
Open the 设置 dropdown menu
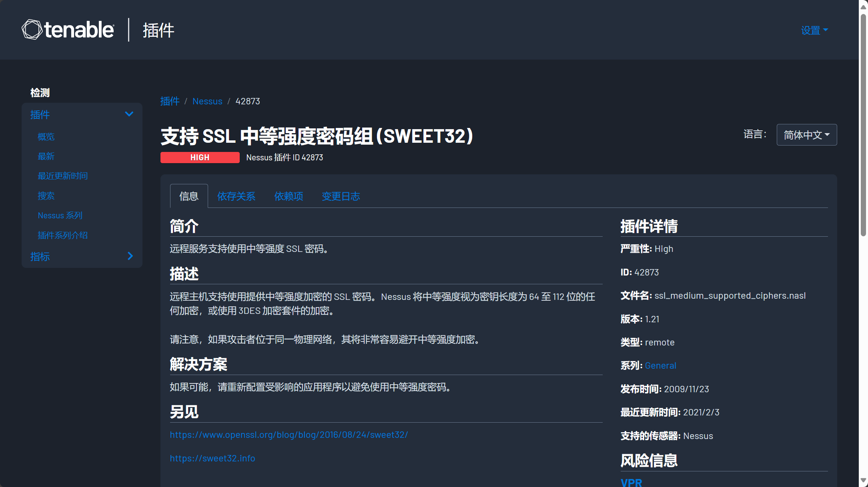point(814,30)
